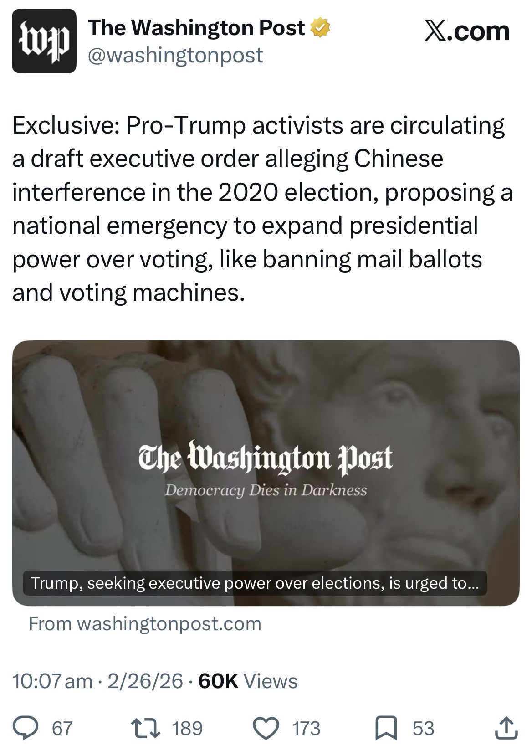Image resolution: width=532 pixels, height=756 pixels.
Task: Click the X.com logo
Action: click(x=466, y=31)
